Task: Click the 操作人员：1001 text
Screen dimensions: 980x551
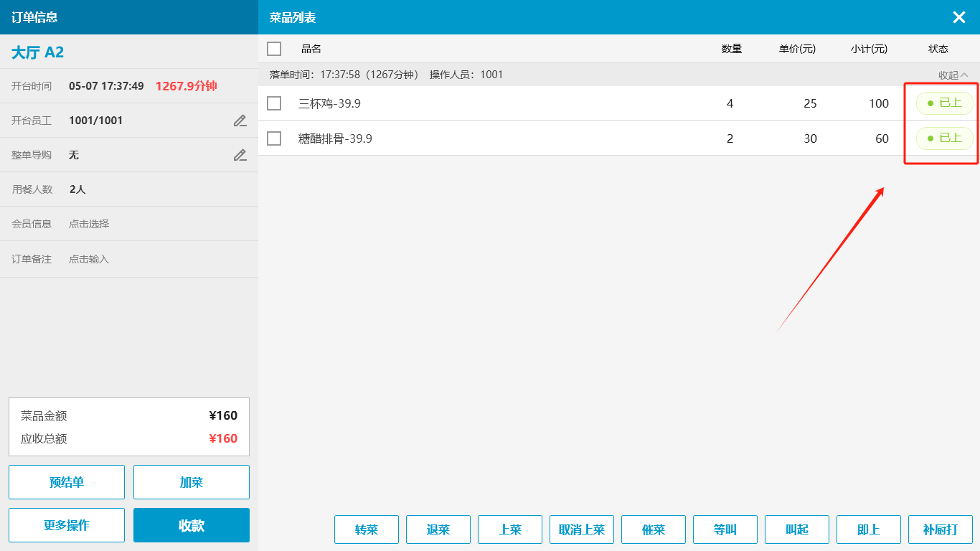Action: [x=466, y=75]
